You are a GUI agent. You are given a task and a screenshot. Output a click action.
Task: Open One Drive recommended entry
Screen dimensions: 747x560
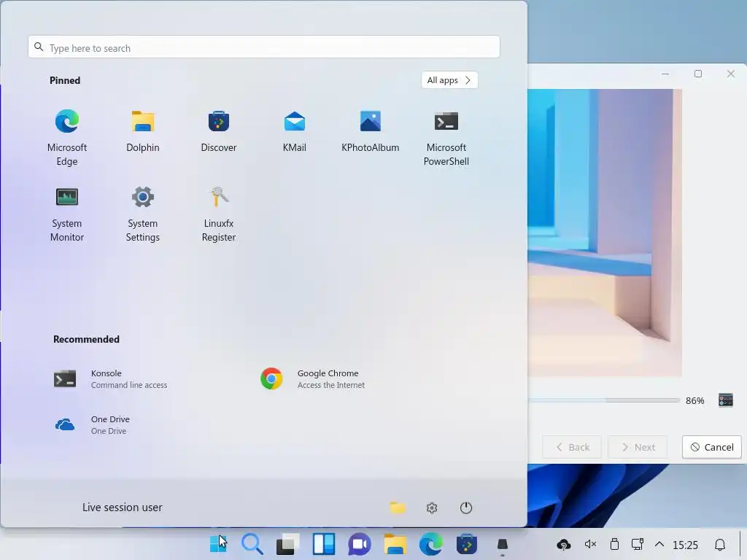(93, 425)
